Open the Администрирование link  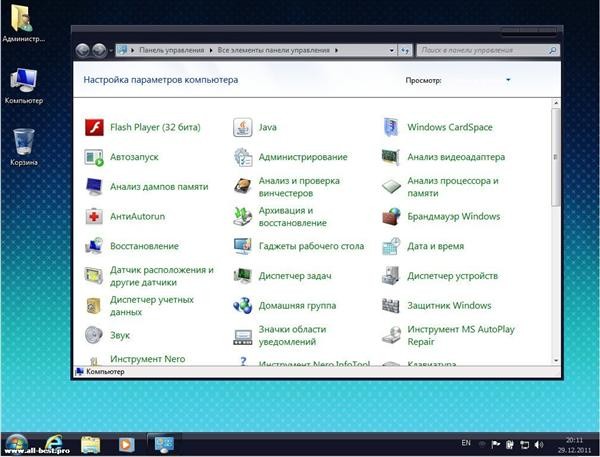pos(303,157)
